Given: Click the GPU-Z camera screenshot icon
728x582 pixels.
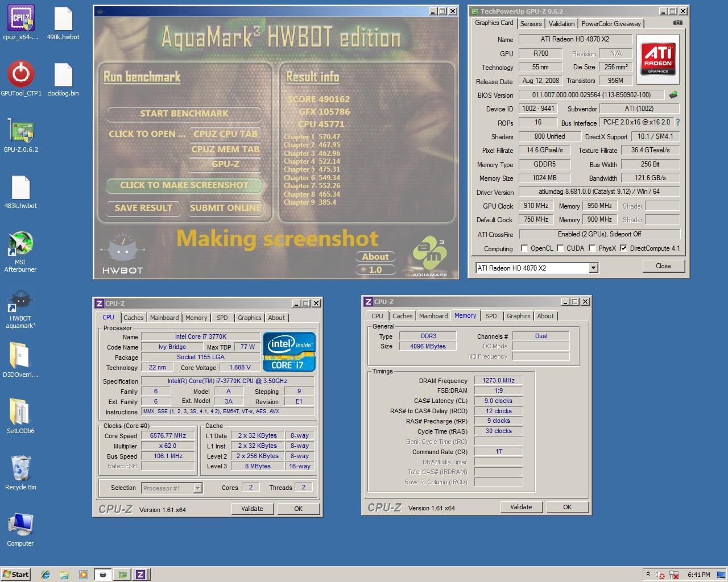Looking at the screenshot, I should [x=678, y=23].
